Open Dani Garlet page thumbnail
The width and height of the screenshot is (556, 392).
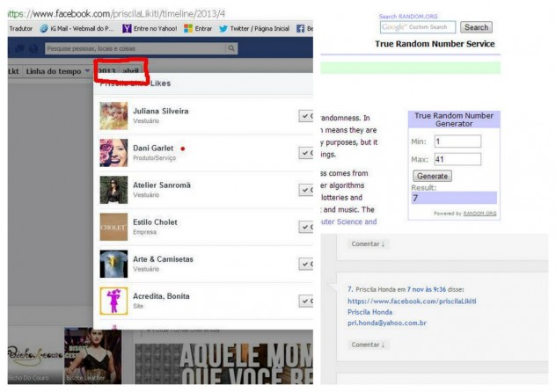tap(113, 153)
